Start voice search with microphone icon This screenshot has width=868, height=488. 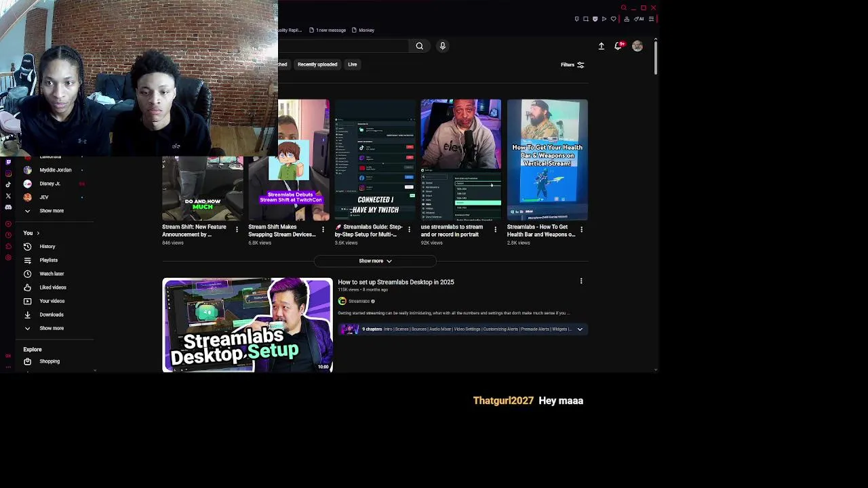(x=442, y=46)
